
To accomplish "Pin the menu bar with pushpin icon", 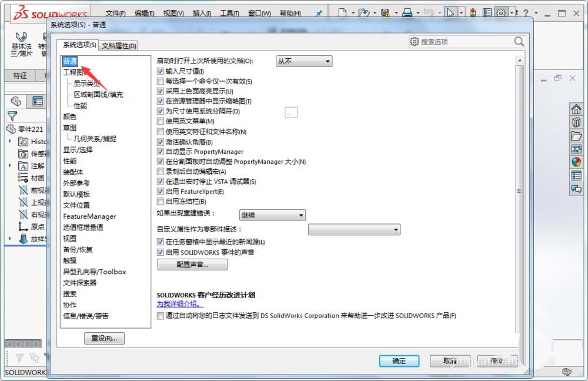I will [319, 13].
